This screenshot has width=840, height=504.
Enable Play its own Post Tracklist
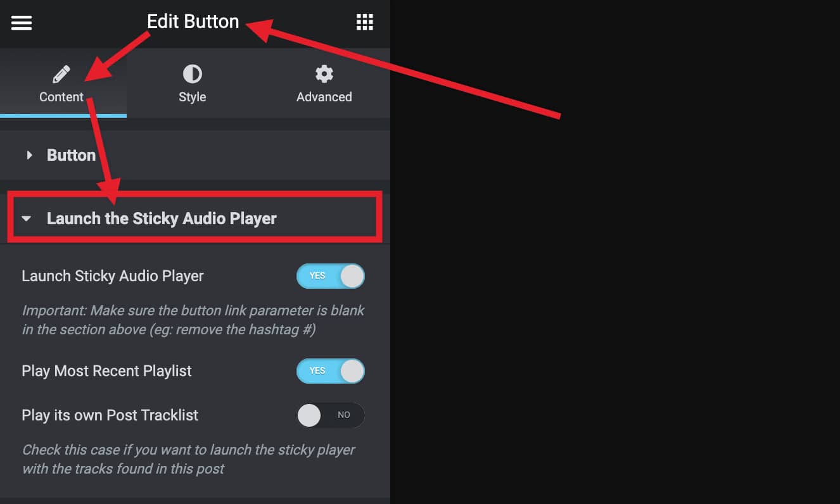coord(331,415)
